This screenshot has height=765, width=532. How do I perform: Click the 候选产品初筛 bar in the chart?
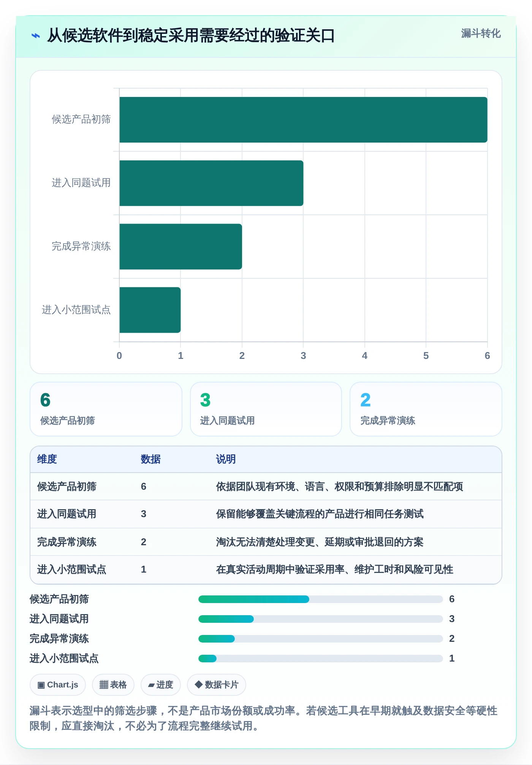pyautogui.click(x=303, y=120)
